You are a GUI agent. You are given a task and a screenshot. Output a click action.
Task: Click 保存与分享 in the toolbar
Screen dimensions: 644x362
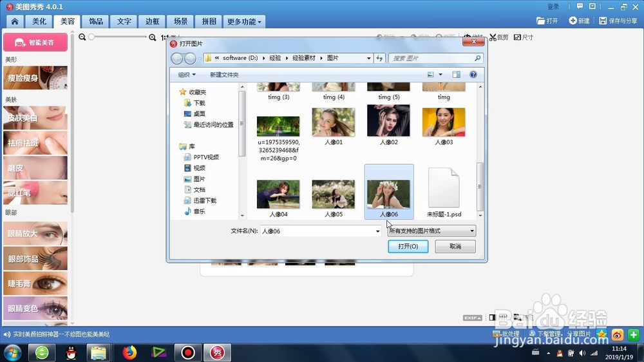coord(618,21)
